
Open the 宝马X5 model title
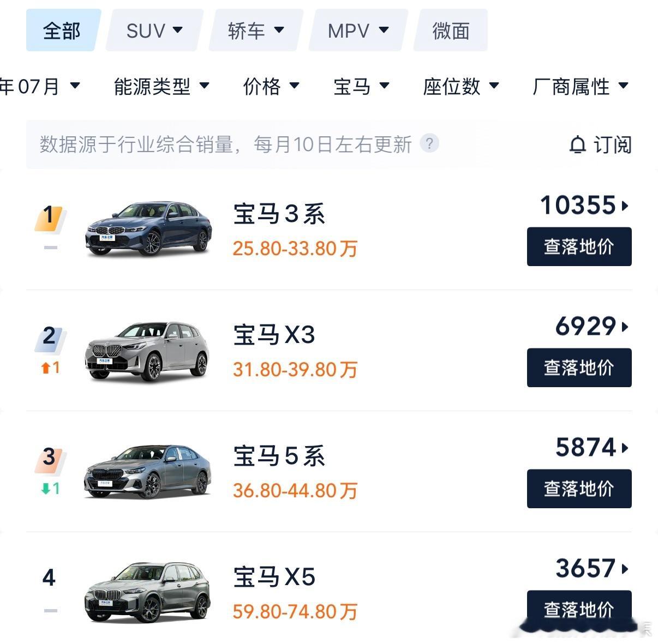tap(274, 577)
